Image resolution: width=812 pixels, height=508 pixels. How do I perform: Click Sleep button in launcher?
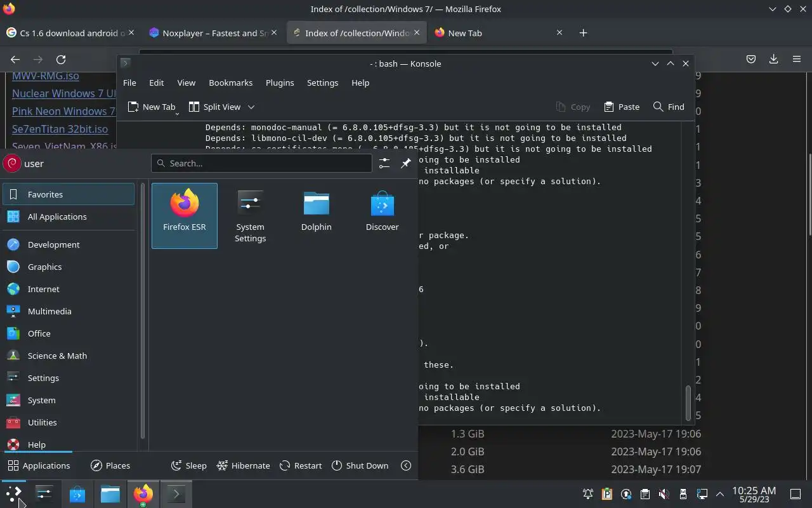click(188, 465)
